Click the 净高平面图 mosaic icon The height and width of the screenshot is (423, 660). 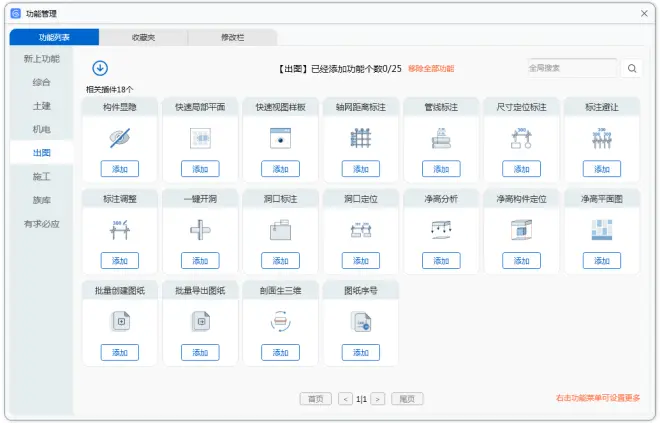(x=602, y=230)
